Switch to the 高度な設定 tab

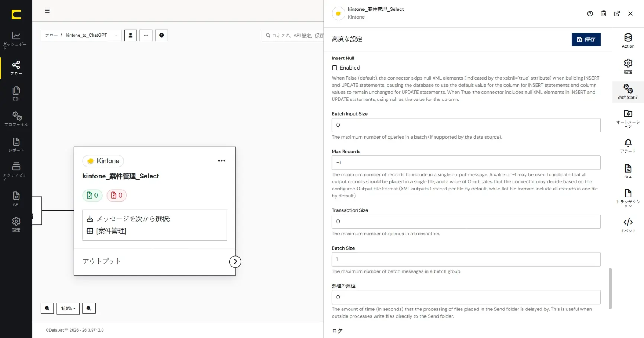(x=628, y=92)
